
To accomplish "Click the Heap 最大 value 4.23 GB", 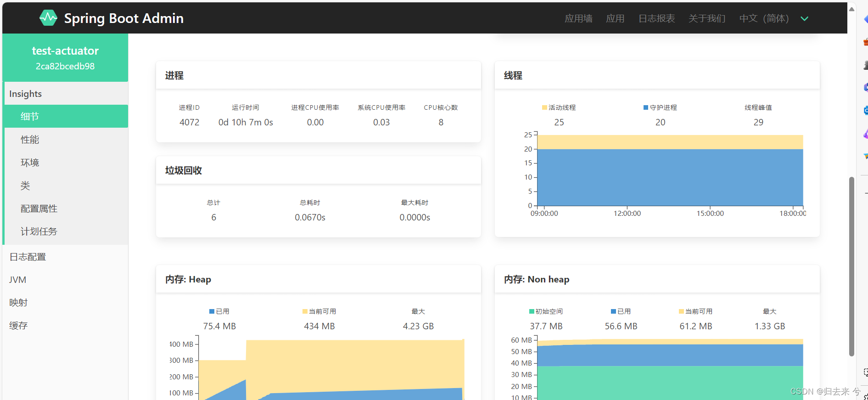I will click(418, 326).
